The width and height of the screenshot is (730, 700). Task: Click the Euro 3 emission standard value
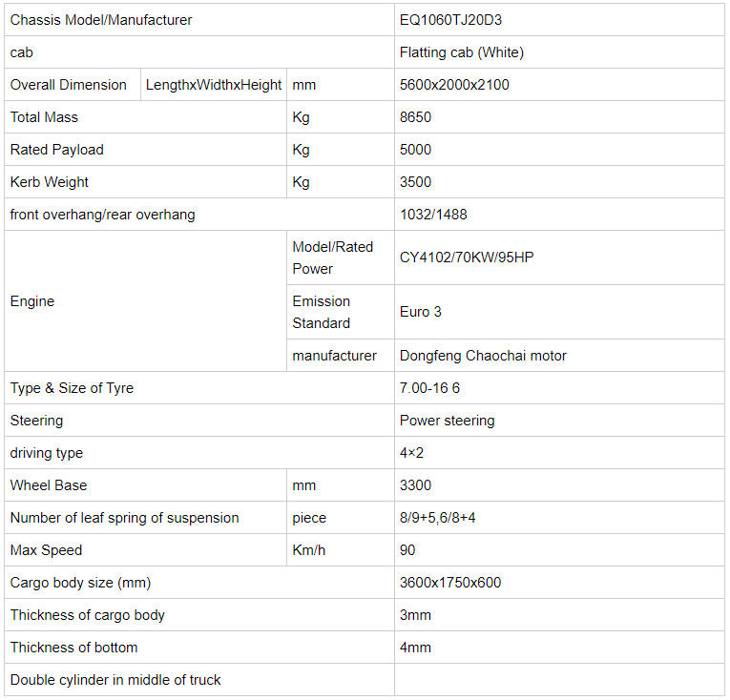(x=421, y=312)
